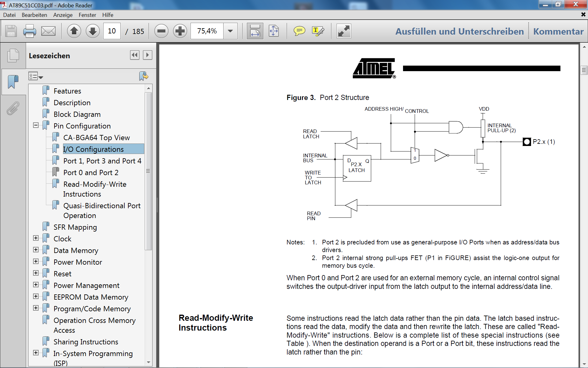The height and width of the screenshot is (368, 588).
Task: Click the page number input field
Action: point(112,31)
